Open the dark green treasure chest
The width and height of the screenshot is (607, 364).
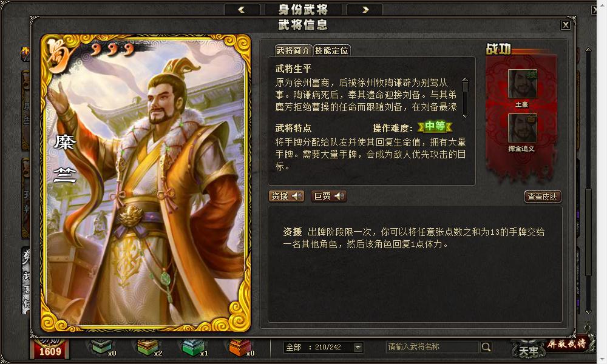[101, 346]
